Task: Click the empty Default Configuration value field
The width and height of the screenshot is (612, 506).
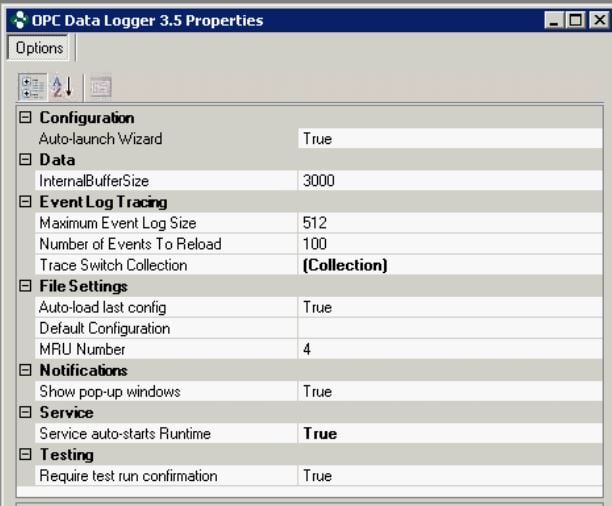Action: 450,328
